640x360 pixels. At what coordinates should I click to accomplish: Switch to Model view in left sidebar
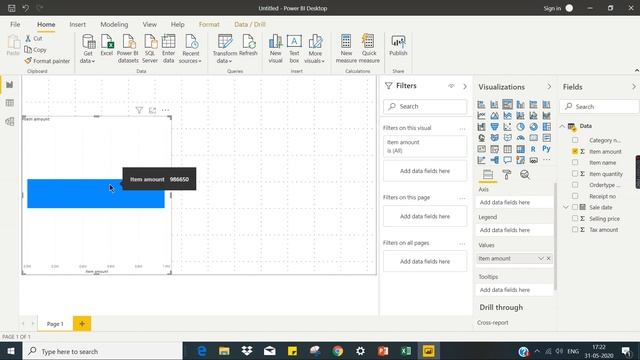click(x=9, y=121)
